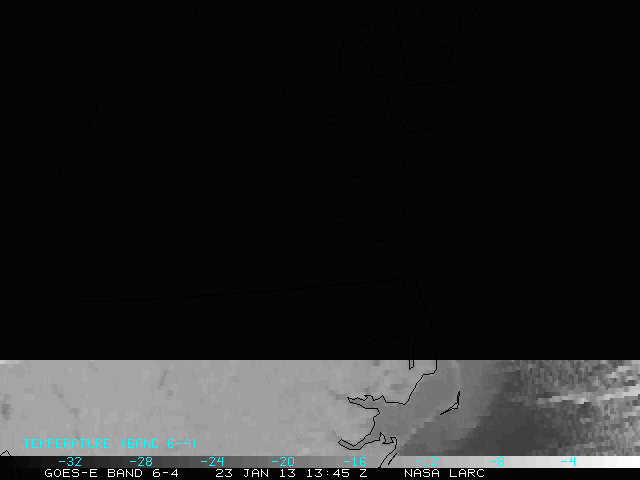Click the TEMPERATURE (BAND 6-4) legend title
The width and height of the screenshot is (640, 480).
point(110,443)
